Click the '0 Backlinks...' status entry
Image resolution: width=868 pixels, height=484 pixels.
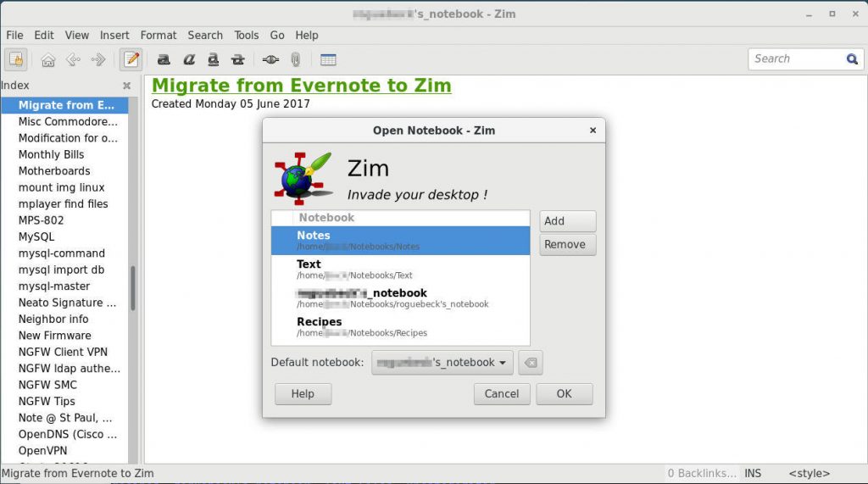pos(701,474)
